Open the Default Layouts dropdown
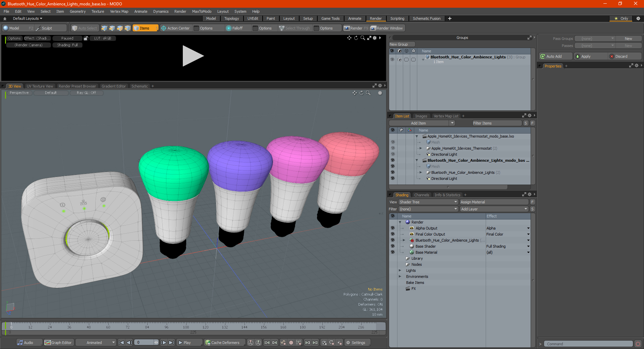Screen dimensions: 644x349 point(28,18)
